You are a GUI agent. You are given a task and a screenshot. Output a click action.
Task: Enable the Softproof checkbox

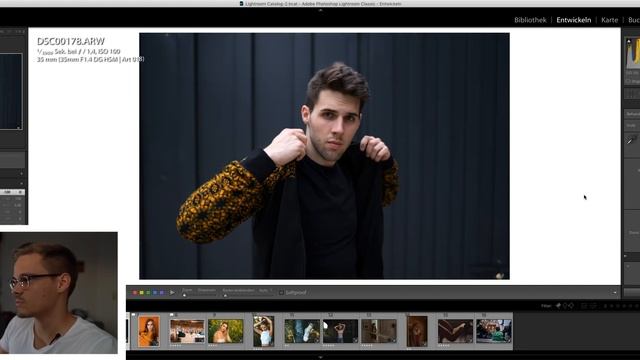tap(281, 293)
